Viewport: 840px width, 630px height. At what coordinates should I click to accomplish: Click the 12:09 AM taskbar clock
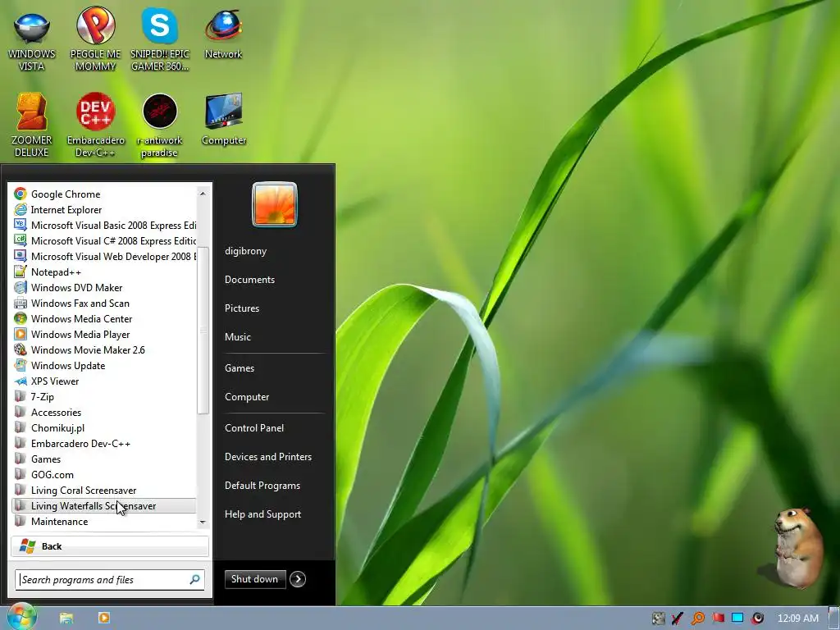coord(797,619)
